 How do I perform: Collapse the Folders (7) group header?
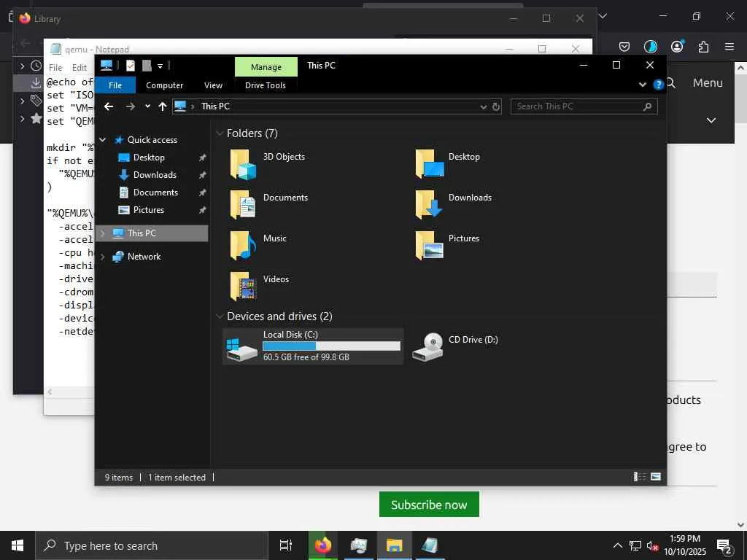click(220, 133)
